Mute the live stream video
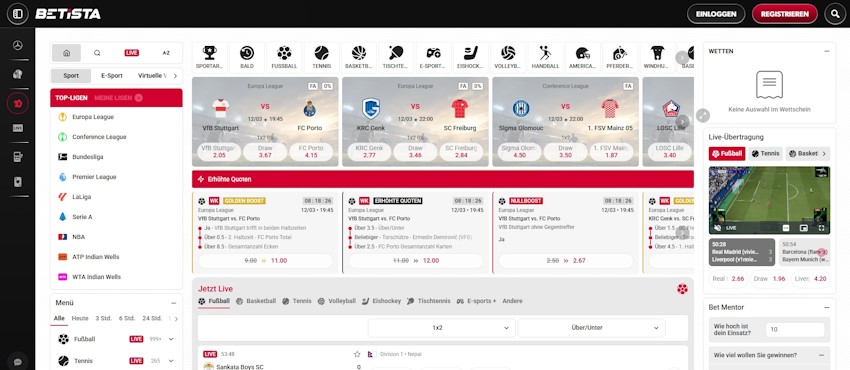 pos(717,228)
